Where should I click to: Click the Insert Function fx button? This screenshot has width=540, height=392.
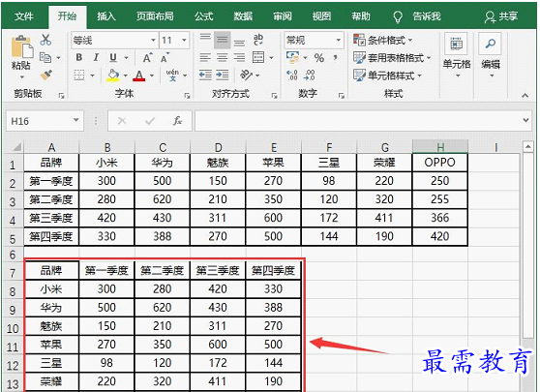coord(177,121)
